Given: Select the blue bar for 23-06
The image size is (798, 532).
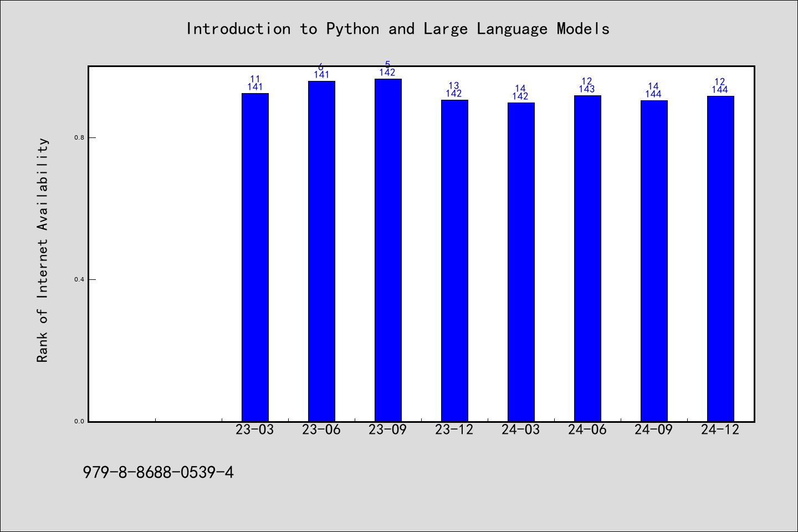Looking at the screenshot, I should tap(321, 251).
